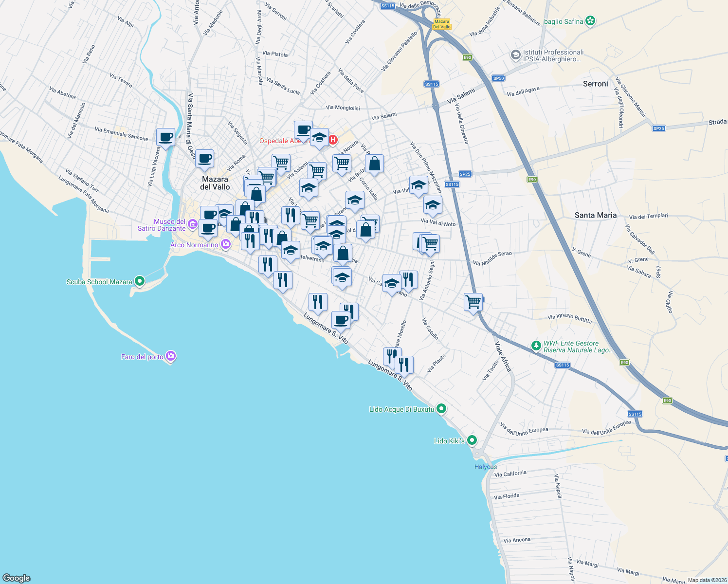Open the school marker next to hospital icon
This screenshot has height=584, width=728.
pyautogui.click(x=319, y=138)
